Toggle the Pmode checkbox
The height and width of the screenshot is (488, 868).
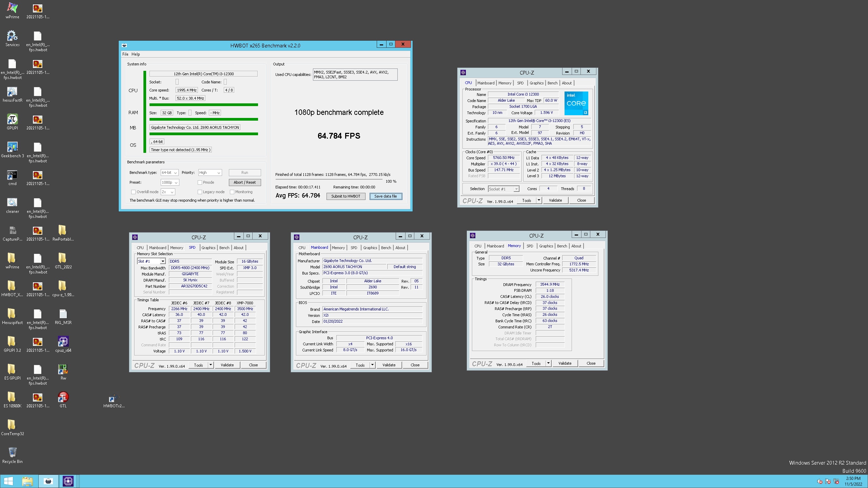(x=200, y=182)
